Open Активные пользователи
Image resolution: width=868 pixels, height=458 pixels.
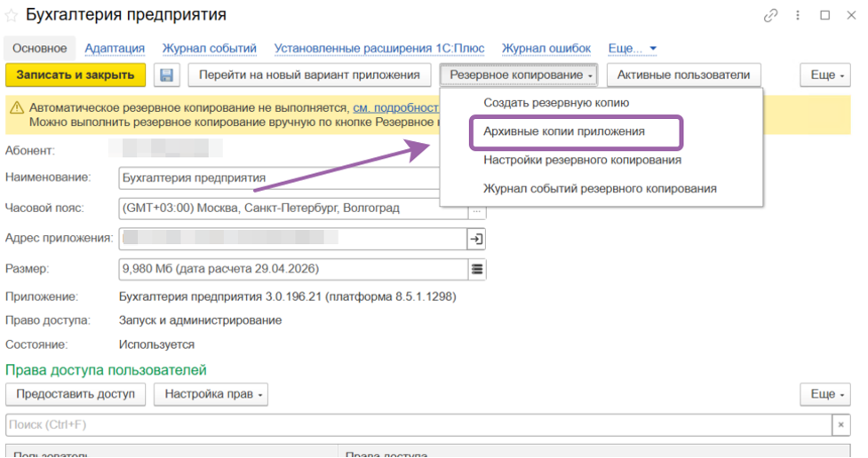pos(684,75)
